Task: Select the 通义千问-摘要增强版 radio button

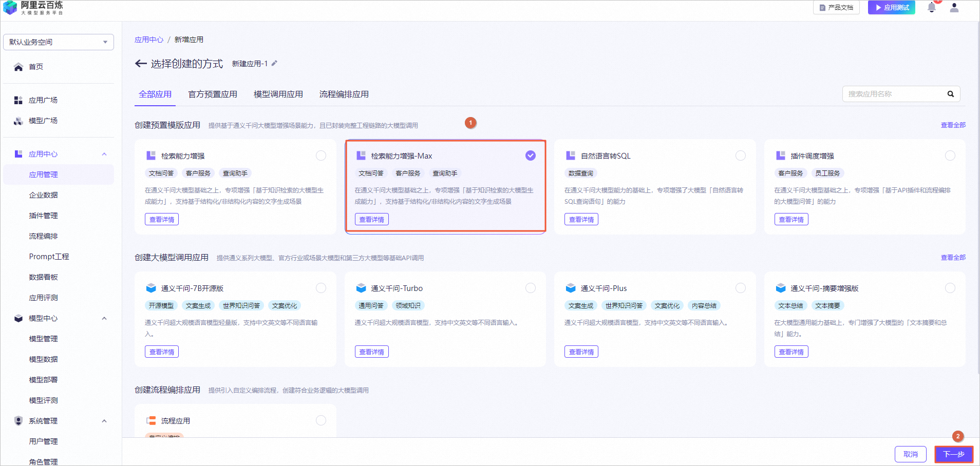Action: point(950,288)
